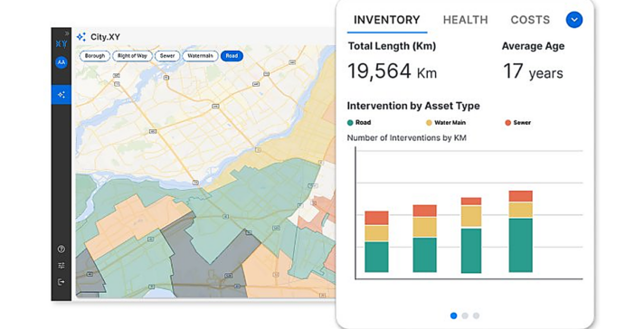Toggle the Sewer map layer chip
644x329 pixels.
[x=167, y=56]
